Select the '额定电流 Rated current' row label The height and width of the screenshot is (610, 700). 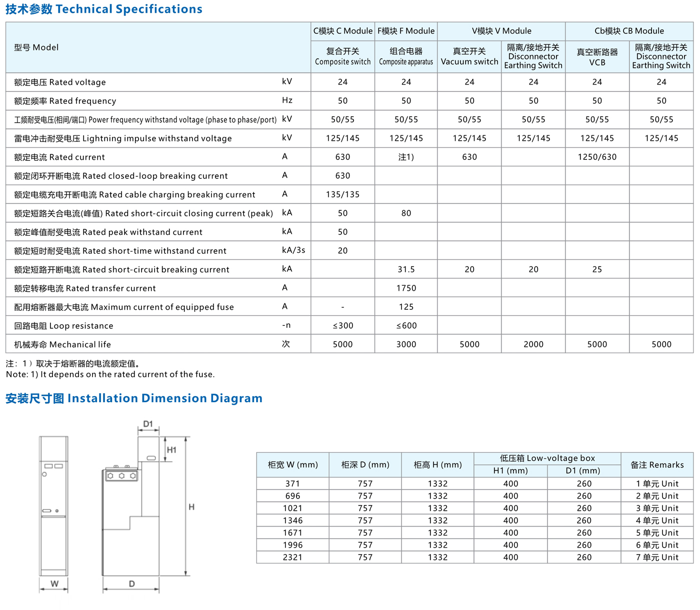pos(59,157)
